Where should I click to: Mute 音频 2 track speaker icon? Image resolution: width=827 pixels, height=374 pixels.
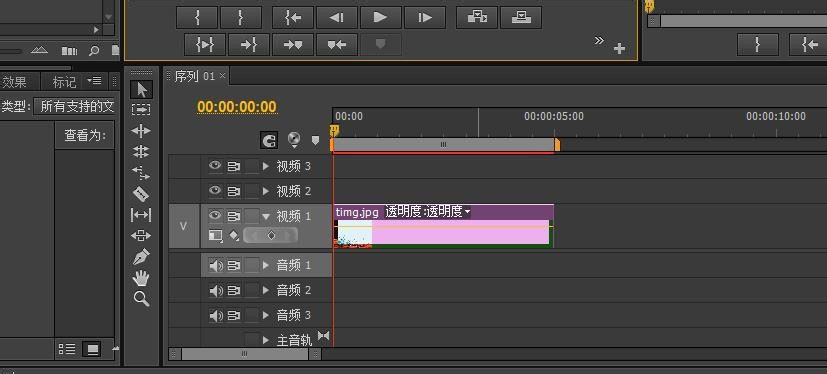pos(216,290)
